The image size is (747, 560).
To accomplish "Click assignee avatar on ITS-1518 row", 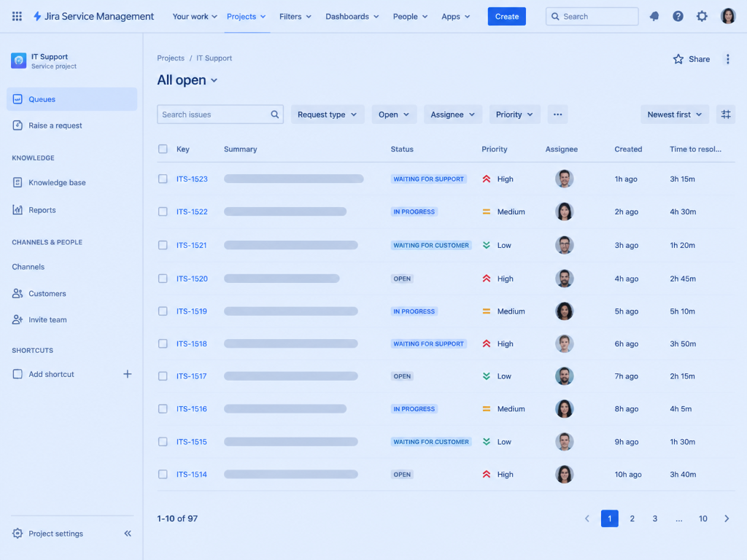I will tap(564, 343).
